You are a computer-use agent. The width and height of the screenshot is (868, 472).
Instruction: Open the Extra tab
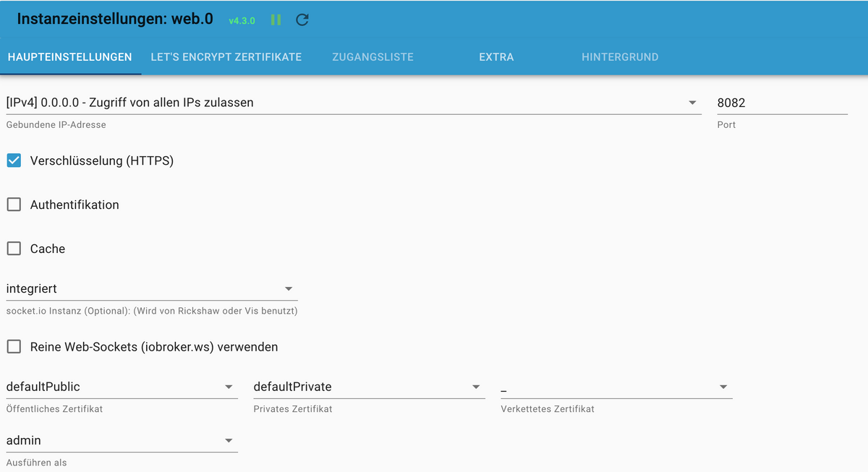click(496, 56)
